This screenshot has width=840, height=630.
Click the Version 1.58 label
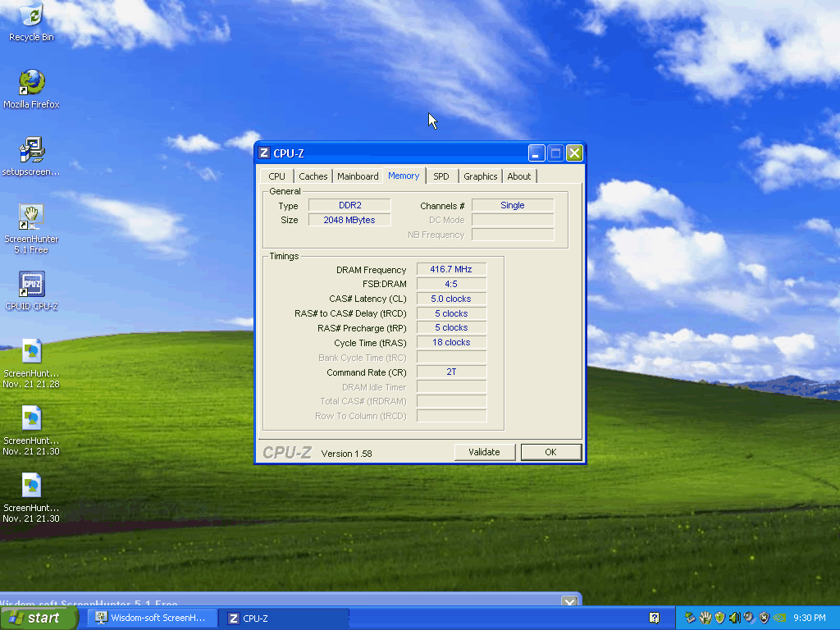click(347, 454)
